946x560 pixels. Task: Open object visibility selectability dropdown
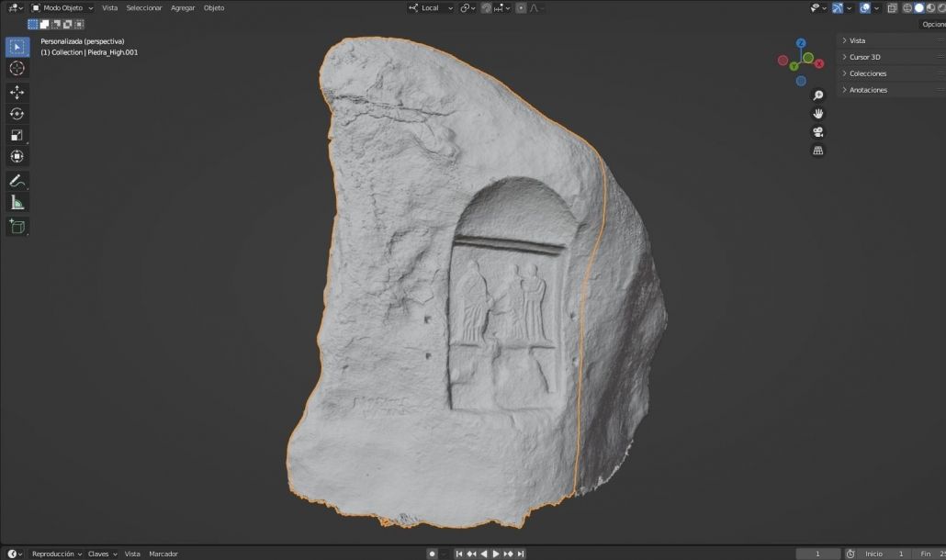tap(817, 8)
